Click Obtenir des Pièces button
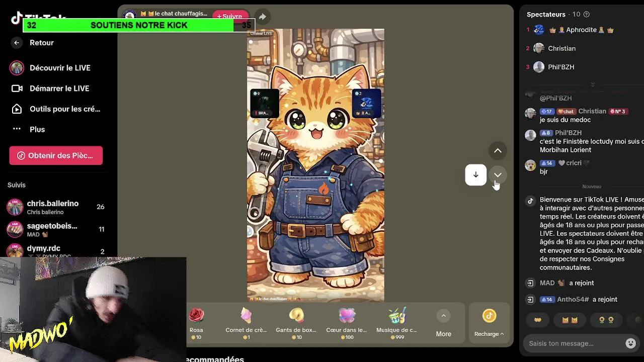644x362 pixels. pos(56,155)
